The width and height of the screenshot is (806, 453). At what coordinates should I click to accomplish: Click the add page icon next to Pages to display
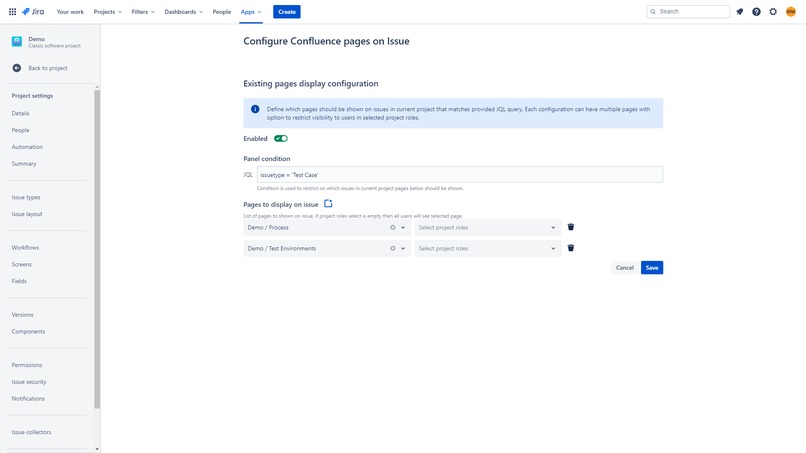(x=328, y=204)
